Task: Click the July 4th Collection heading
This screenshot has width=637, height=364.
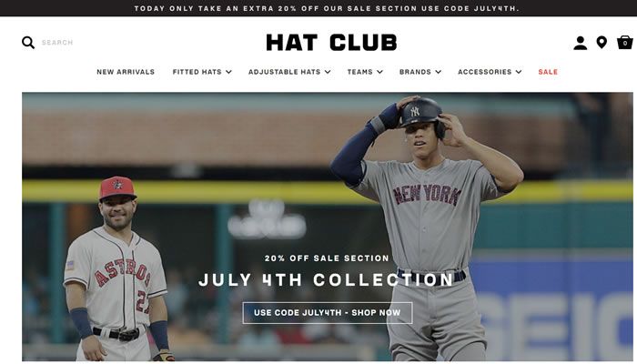Action: 326,279
